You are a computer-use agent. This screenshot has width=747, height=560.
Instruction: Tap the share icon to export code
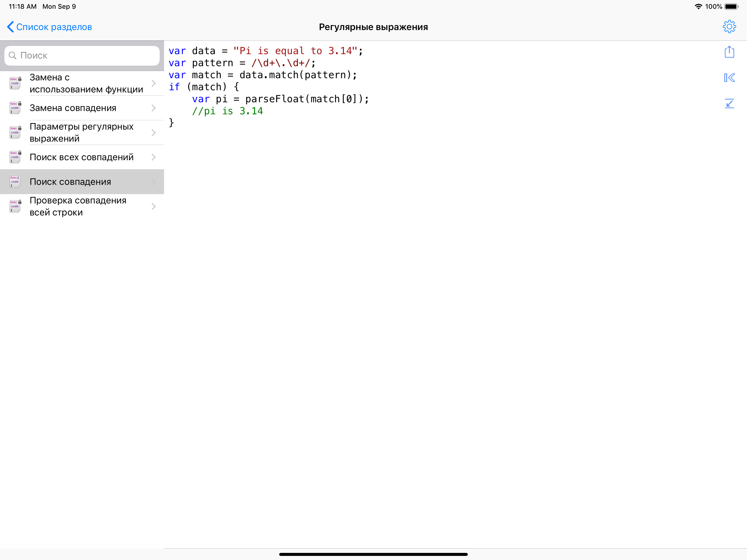coord(730,52)
